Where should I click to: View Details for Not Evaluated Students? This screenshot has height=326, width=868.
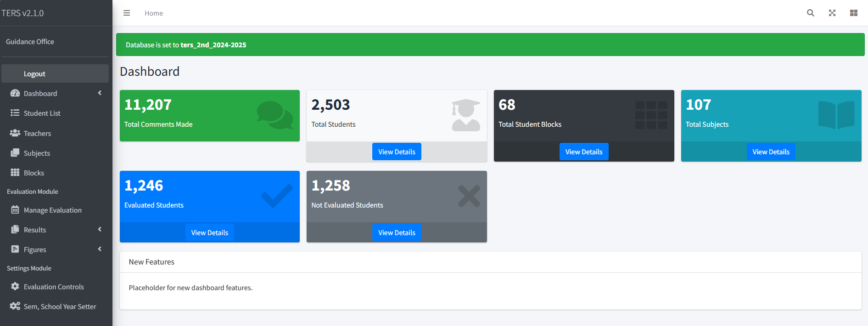tap(397, 233)
